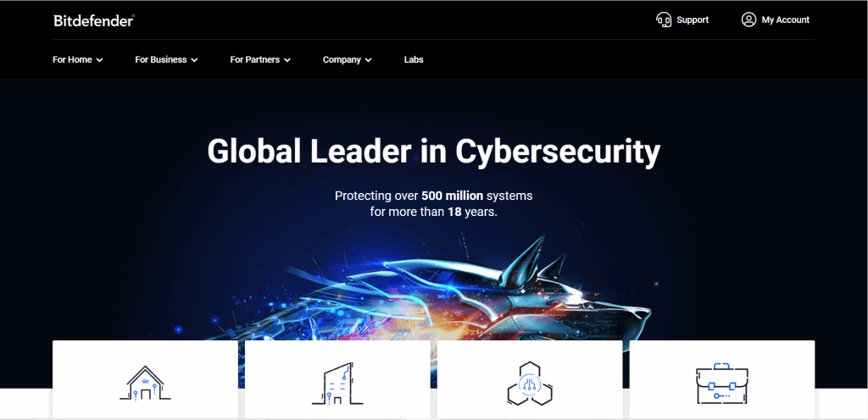The image size is (868, 420).
Task: Select the briefcase icon card
Action: click(722, 379)
